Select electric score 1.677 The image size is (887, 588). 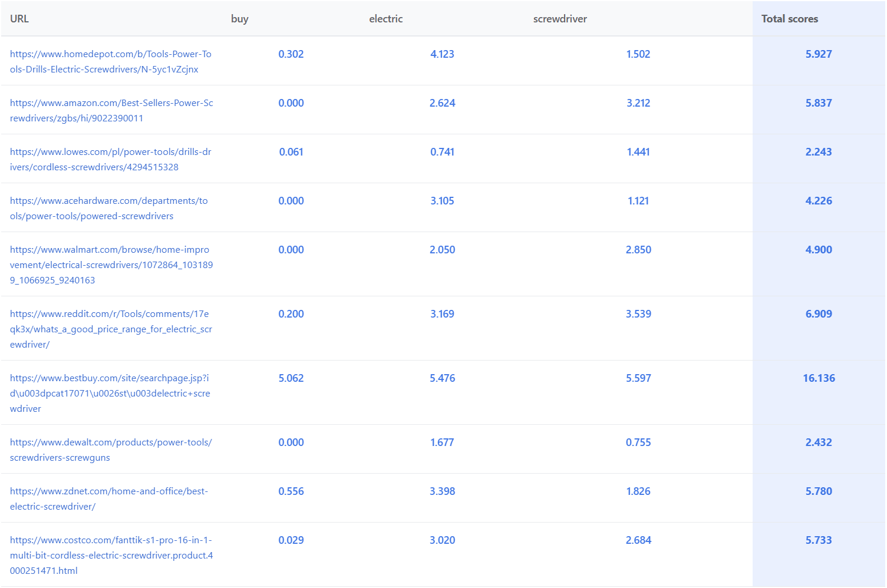click(442, 442)
